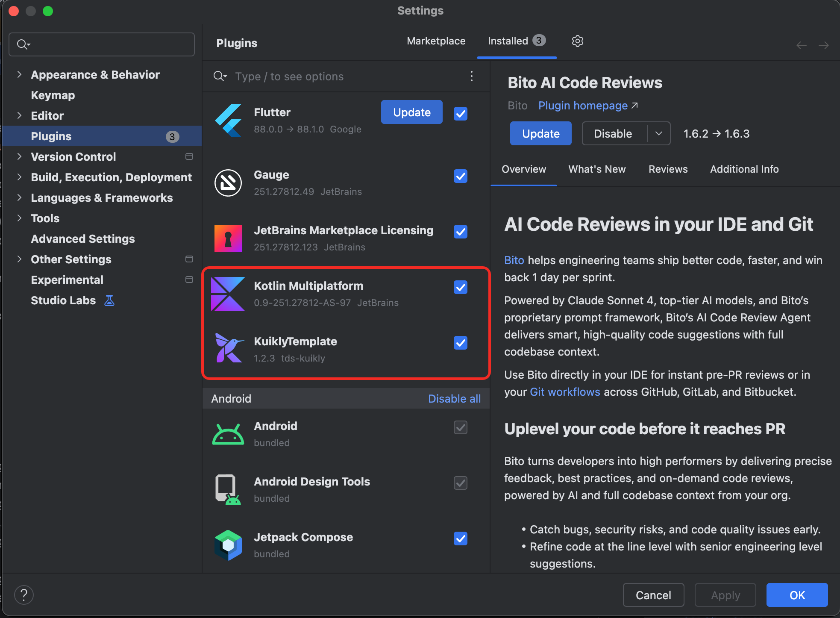Click the Kotlin Multiplatform plugin icon
Viewport: 840px width, 618px height.
(228, 294)
